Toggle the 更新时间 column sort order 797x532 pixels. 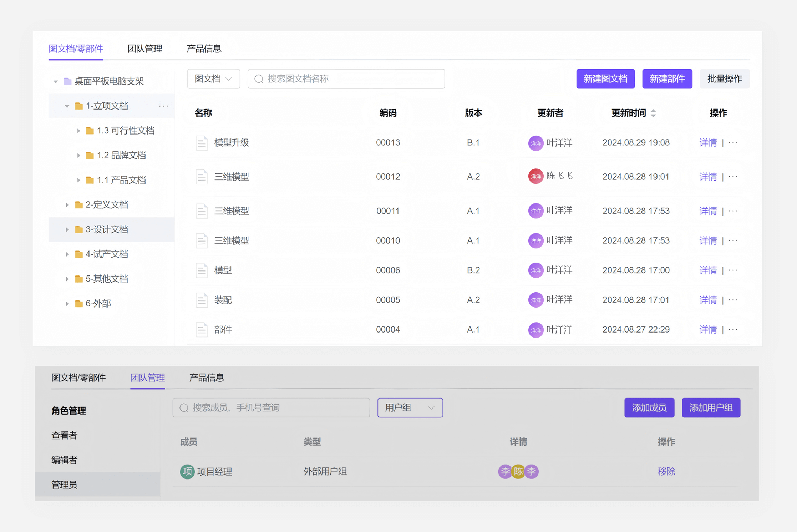click(x=654, y=113)
